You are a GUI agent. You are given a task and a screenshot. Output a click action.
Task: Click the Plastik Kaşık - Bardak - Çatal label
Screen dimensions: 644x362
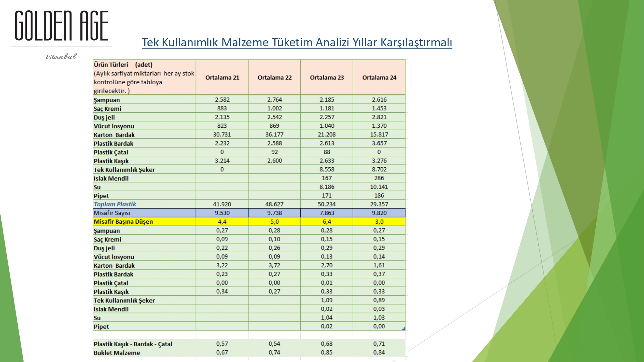(133, 344)
